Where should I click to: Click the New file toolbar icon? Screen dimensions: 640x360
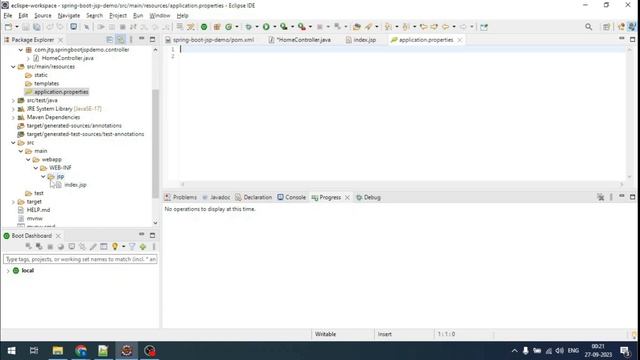8,27
